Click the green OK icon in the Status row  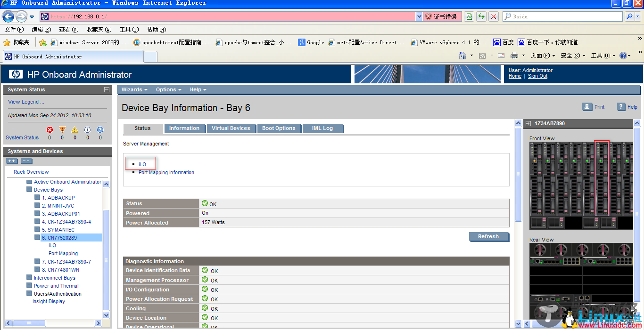(x=205, y=203)
